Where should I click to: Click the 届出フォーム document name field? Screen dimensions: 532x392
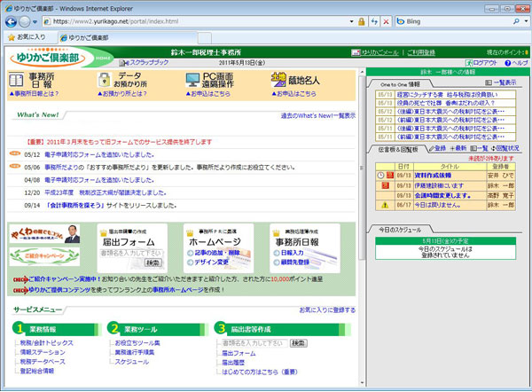click(131, 253)
